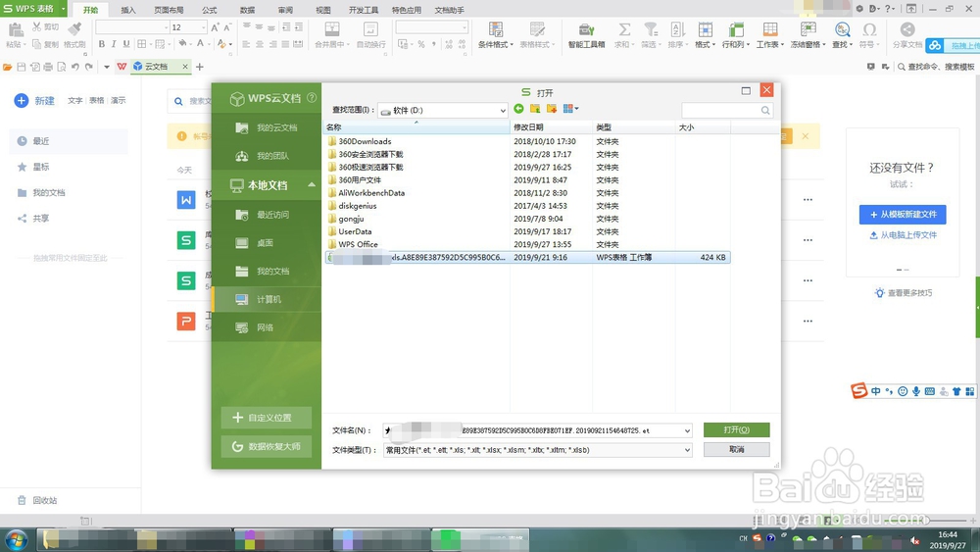The image size is (980, 552).
Task: Select the 360极速浏览器下载 folder
Action: point(370,167)
